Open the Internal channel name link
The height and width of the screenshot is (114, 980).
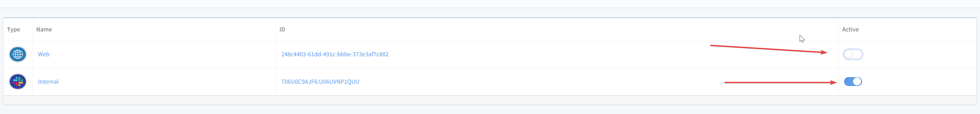[x=48, y=82]
